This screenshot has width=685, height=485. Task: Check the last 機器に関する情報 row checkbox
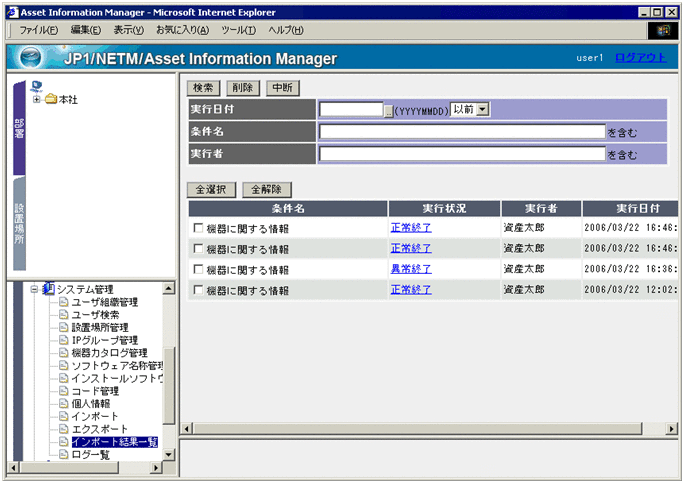click(198, 290)
